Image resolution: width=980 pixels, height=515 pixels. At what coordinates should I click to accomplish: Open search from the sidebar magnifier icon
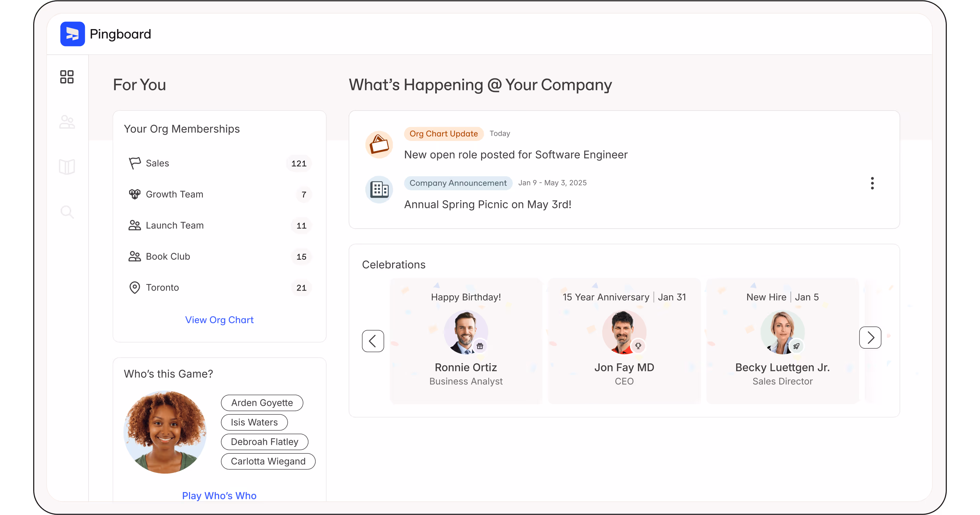[67, 212]
